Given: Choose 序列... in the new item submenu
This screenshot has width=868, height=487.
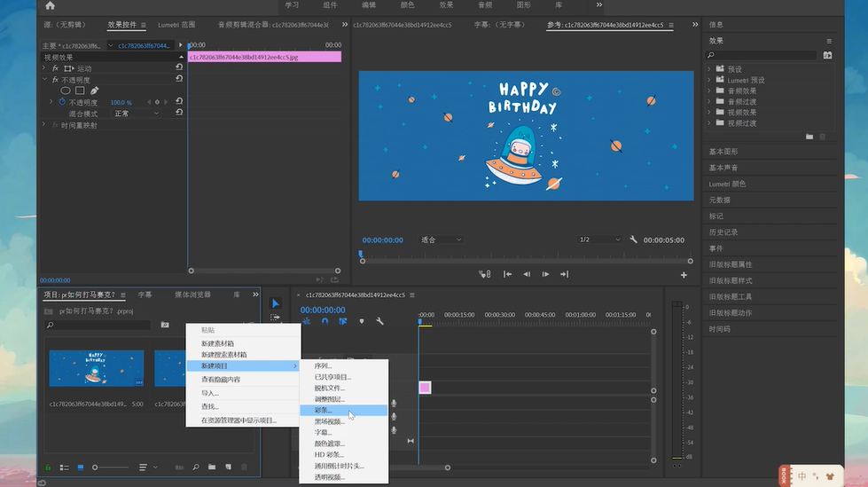Looking at the screenshot, I should pos(343,365).
